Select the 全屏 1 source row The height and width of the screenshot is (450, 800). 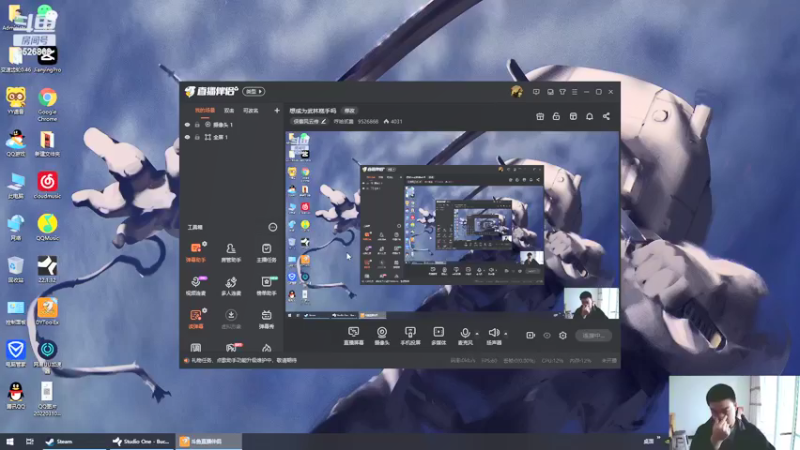click(x=232, y=137)
